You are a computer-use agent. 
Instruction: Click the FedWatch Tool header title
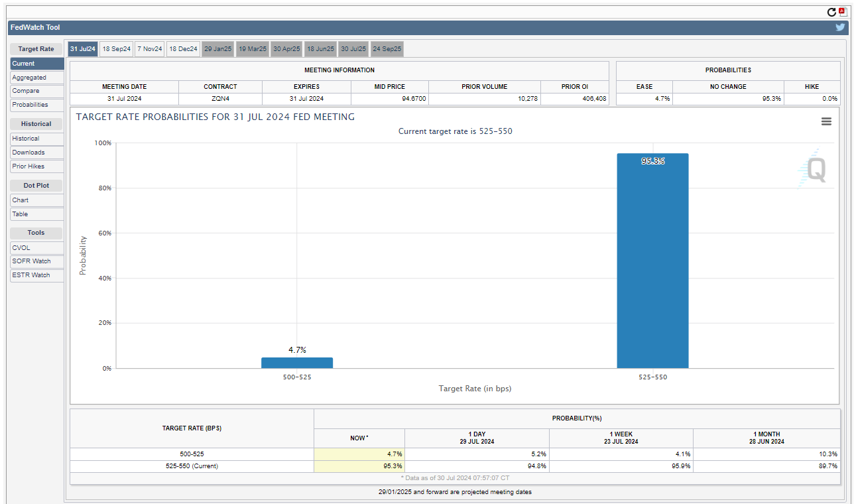click(35, 27)
